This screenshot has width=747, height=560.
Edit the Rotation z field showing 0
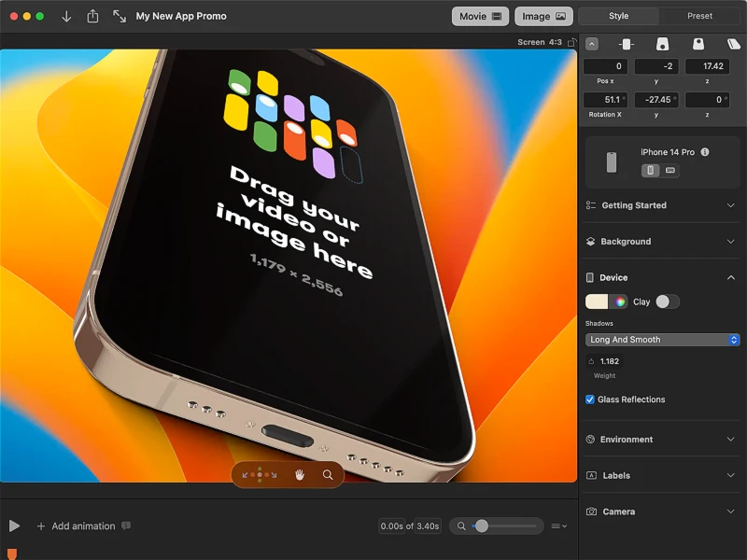[708, 100]
